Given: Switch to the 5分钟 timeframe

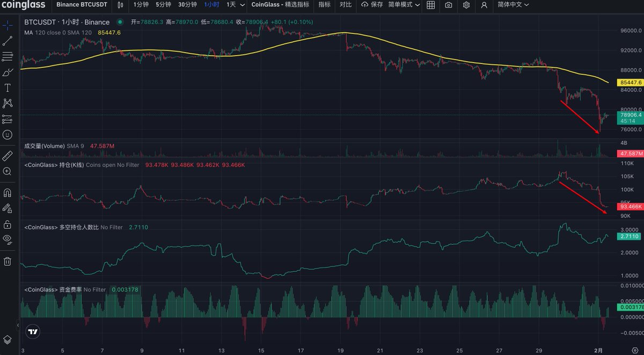Looking at the screenshot, I should coord(163,5).
